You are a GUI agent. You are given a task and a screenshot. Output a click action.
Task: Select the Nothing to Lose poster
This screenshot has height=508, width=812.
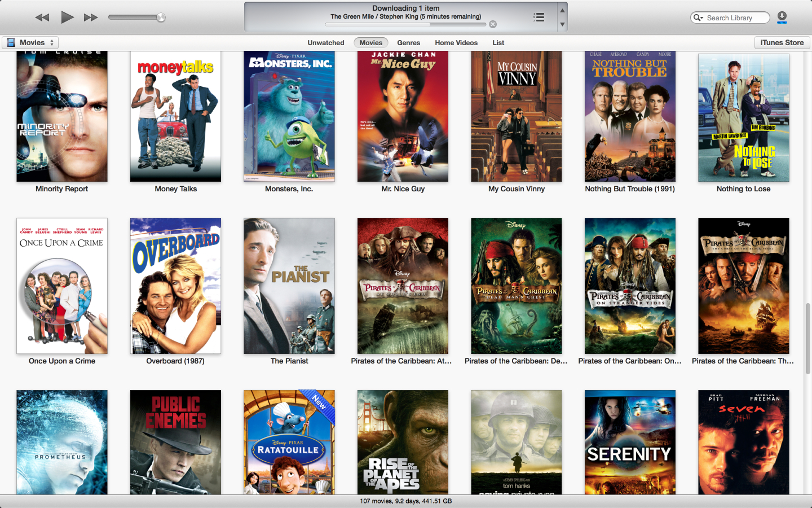coord(744,117)
